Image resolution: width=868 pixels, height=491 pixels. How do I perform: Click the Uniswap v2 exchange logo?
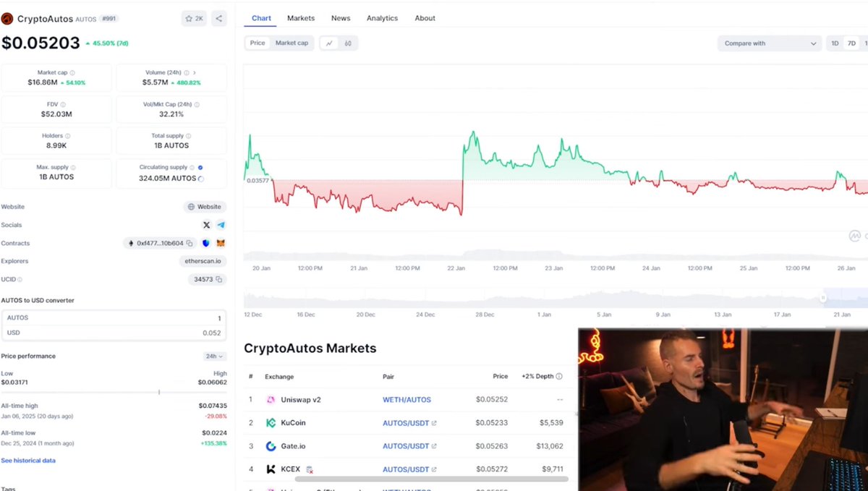(x=271, y=399)
